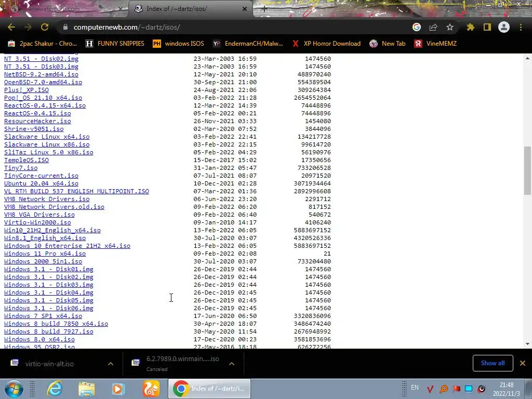The width and height of the screenshot is (532, 399).
Task: Select the Chrome taskbar window button
Action: pyautogui.click(x=209, y=389)
